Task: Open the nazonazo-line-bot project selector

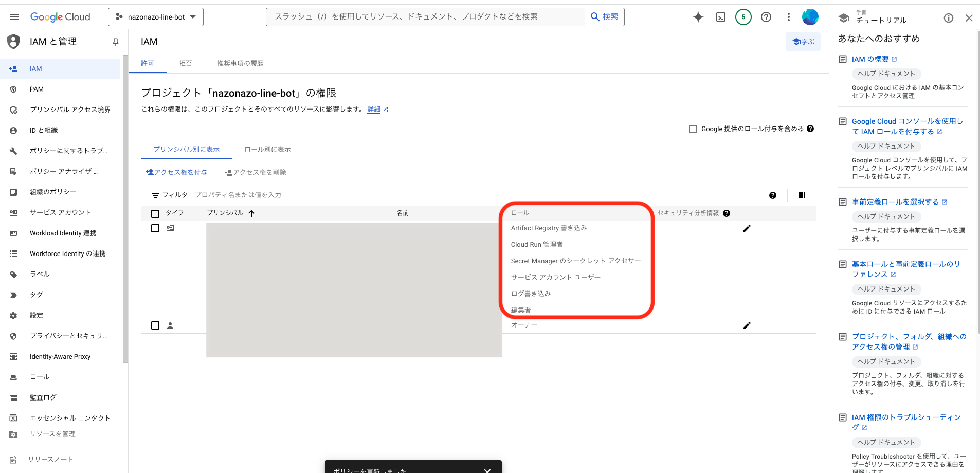Action: [x=156, y=16]
